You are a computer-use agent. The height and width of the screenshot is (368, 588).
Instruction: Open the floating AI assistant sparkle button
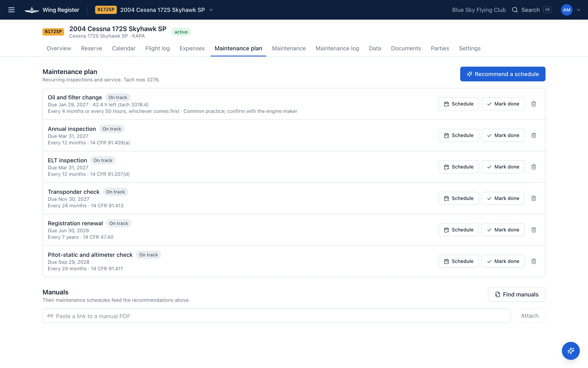pos(570,351)
